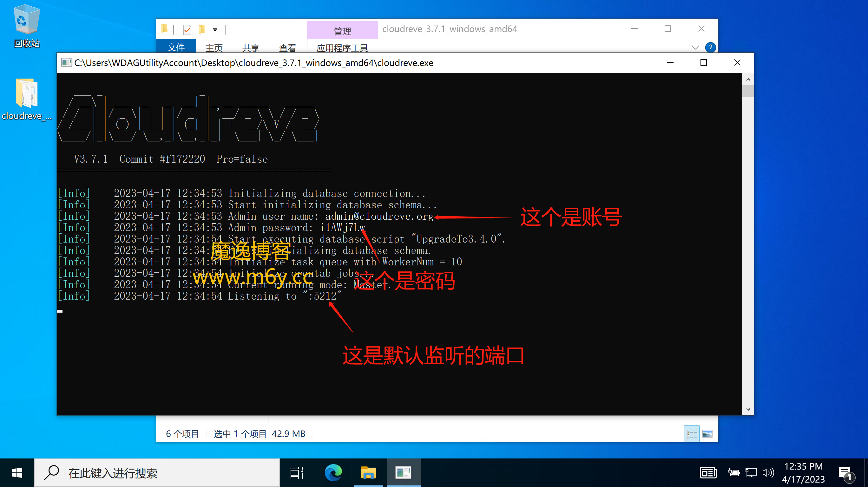Open the Explorer help question mark icon

point(710,48)
